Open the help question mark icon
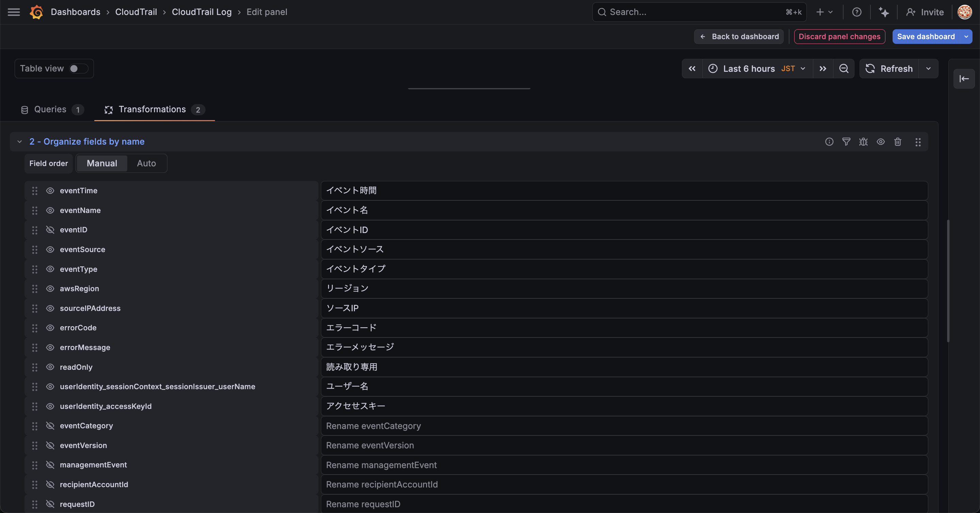This screenshot has width=980, height=513. click(856, 12)
